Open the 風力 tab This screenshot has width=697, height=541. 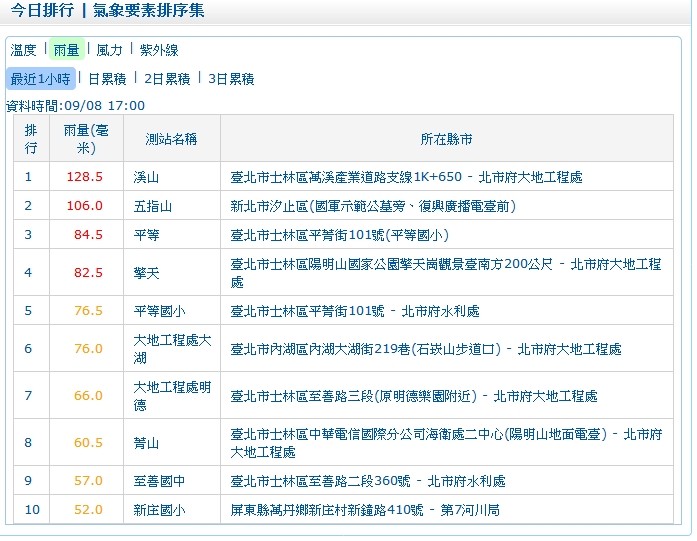point(109,50)
